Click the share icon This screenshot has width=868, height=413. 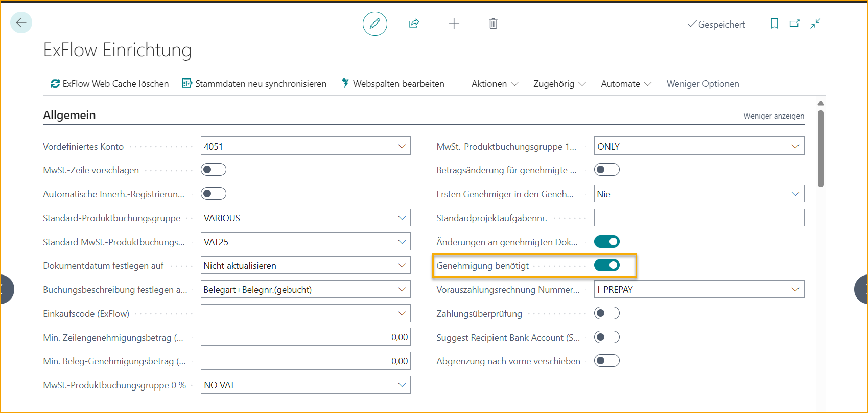[x=414, y=24]
